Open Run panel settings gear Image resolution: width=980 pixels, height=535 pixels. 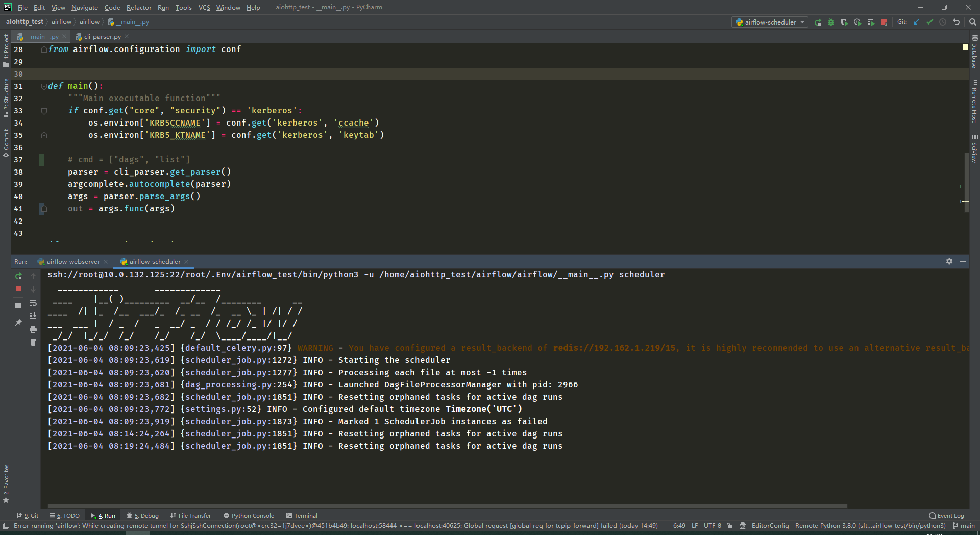(x=949, y=261)
